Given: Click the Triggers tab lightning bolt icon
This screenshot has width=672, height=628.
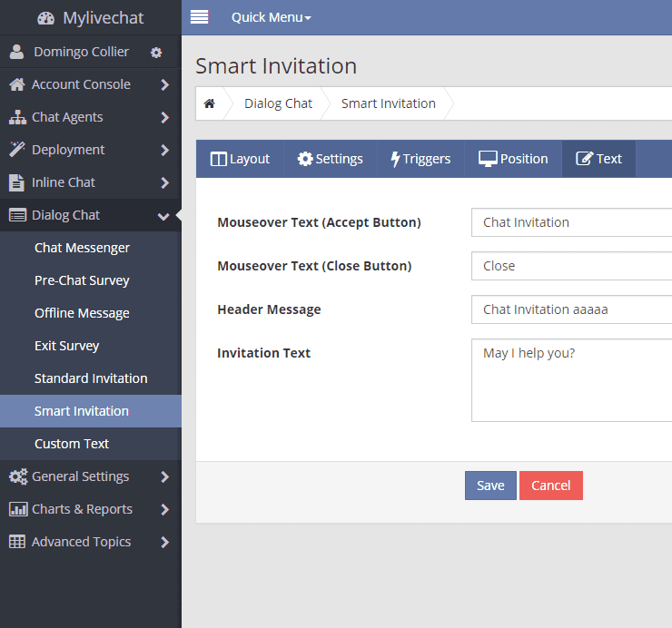Looking at the screenshot, I should pos(395,159).
